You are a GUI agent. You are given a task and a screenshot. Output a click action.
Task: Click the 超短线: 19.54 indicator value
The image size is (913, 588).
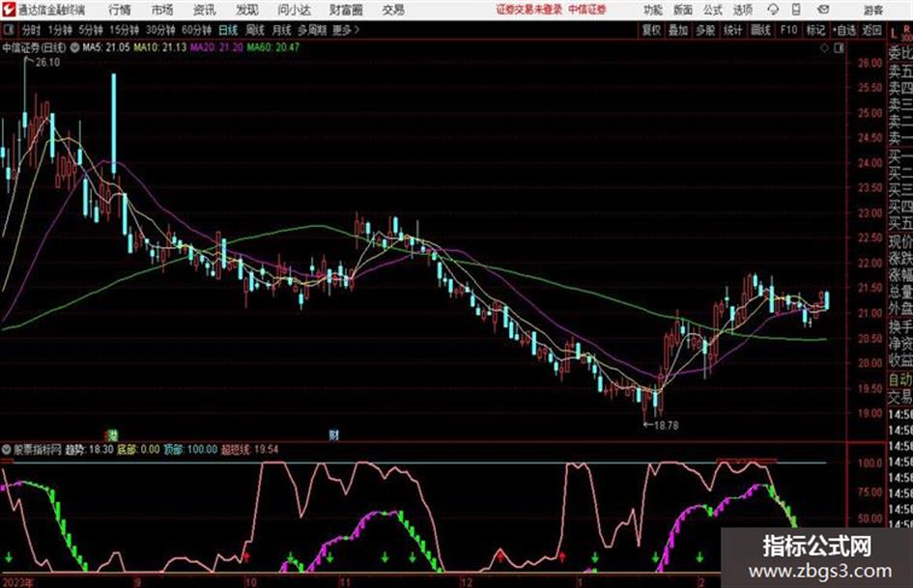coord(250,450)
